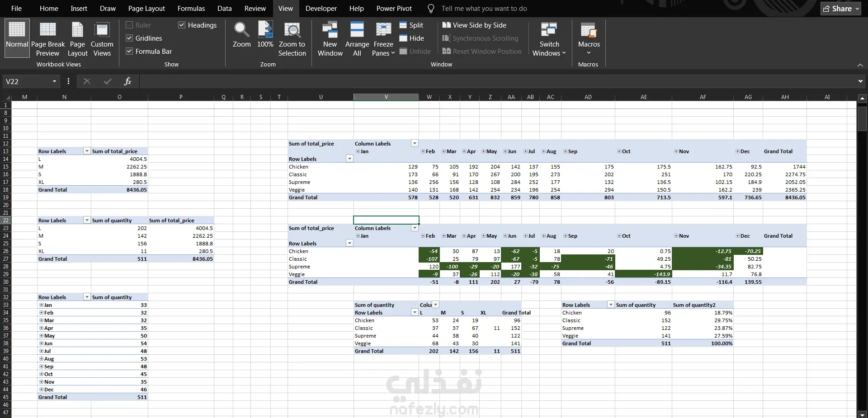Switch to Normal workbook view
Image resolution: width=868 pixels, height=418 pixels.
pyautogui.click(x=17, y=38)
